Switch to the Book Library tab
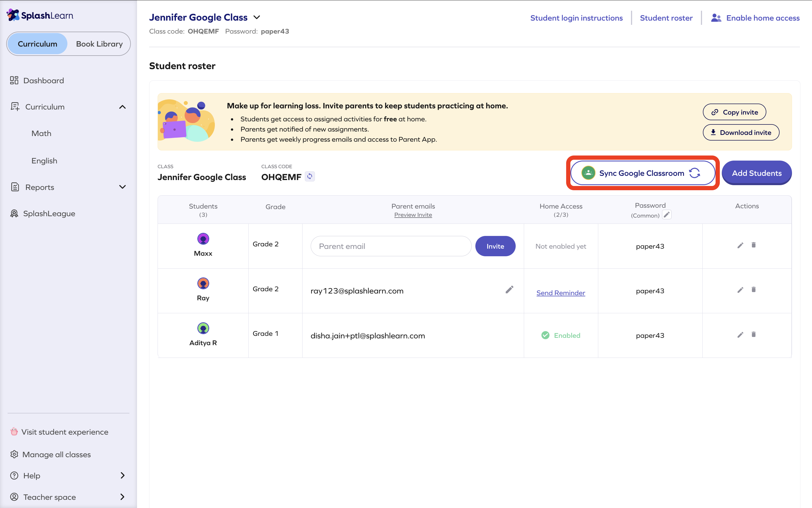 99,44
